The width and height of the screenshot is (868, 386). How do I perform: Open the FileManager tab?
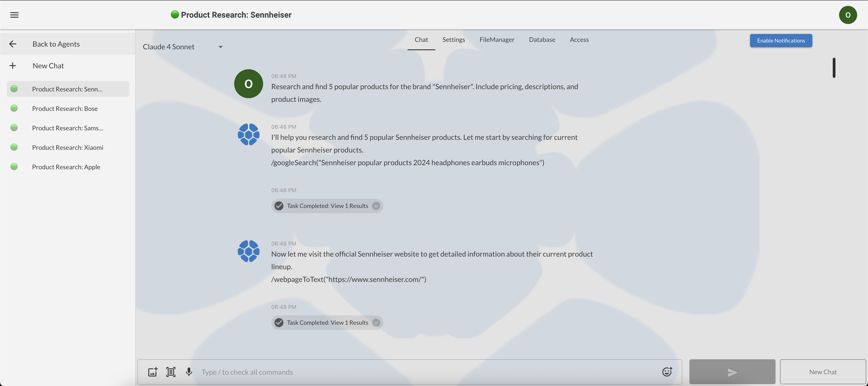point(497,40)
